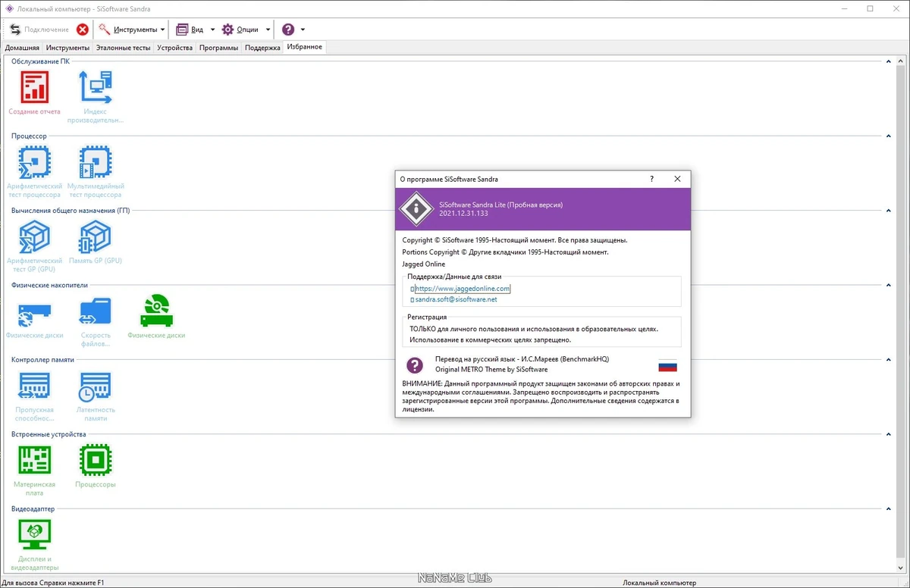Collapse the Видеоадаптер section

click(888, 509)
